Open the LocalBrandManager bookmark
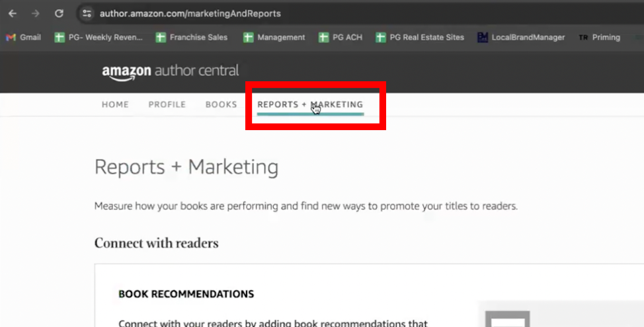Viewport: 644px width, 327px height. (x=521, y=38)
